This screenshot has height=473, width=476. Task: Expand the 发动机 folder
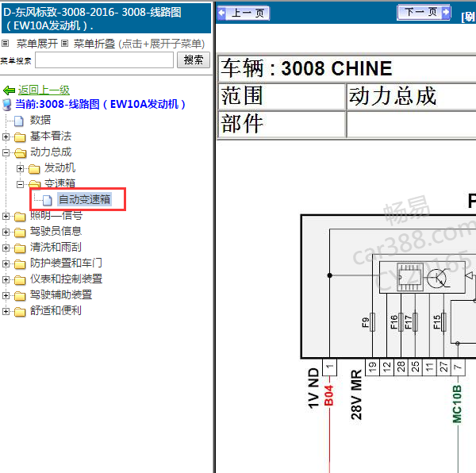(x=20, y=168)
